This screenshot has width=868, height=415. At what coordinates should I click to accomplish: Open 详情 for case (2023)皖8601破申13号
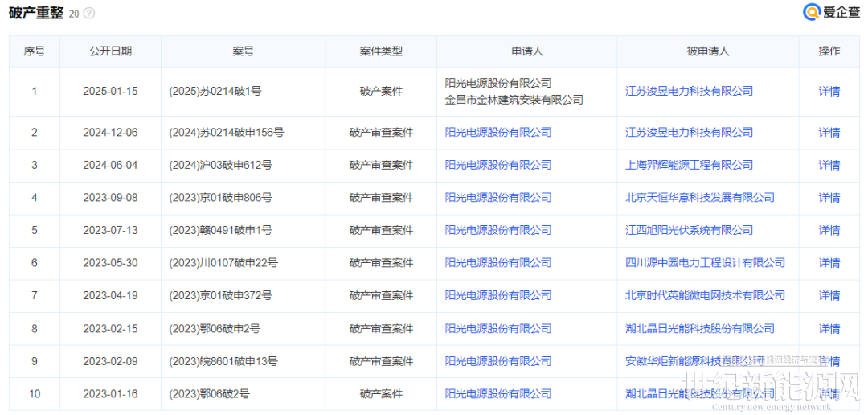pyautogui.click(x=829, y=361)
